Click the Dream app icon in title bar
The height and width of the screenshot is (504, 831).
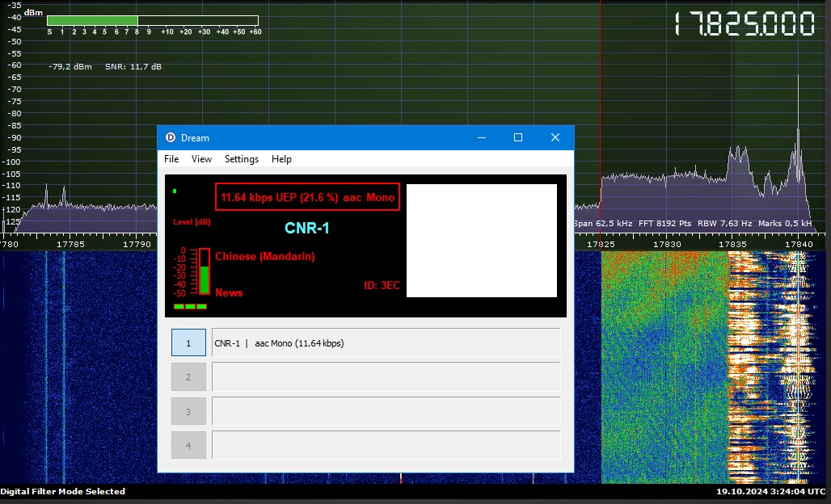[x=171, y=137]
